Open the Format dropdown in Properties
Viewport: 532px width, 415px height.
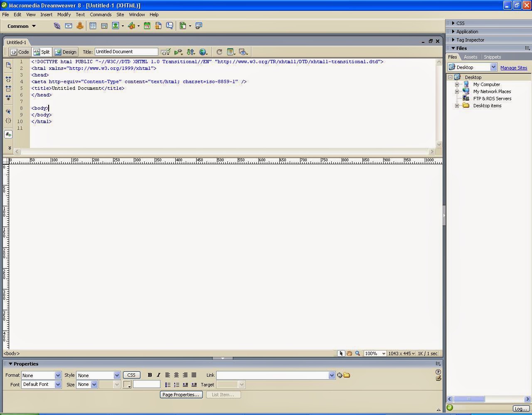(x=58, y=375)
